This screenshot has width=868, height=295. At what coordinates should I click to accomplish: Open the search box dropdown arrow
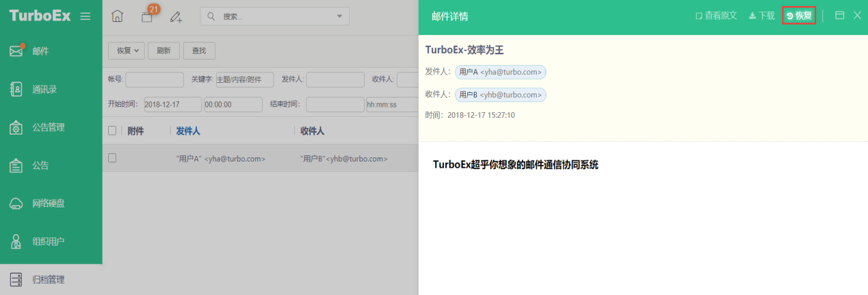click(341, 16)
